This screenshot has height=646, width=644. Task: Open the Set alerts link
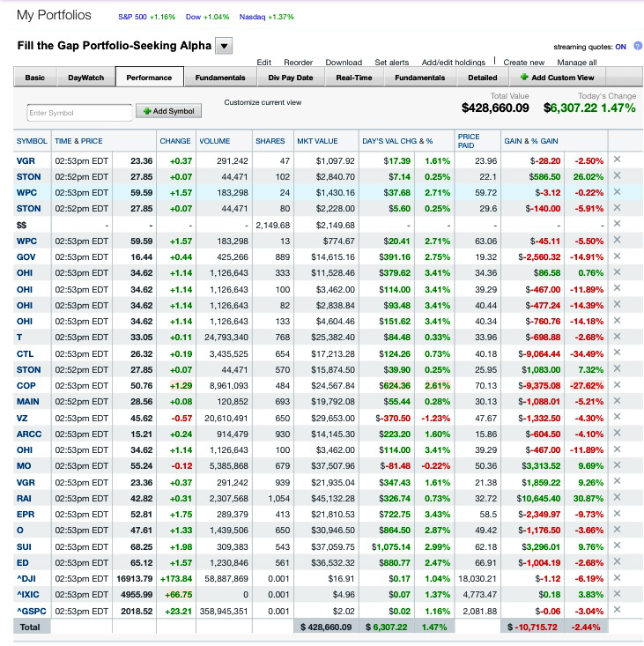pyautogui.click(x=391, y=63)
